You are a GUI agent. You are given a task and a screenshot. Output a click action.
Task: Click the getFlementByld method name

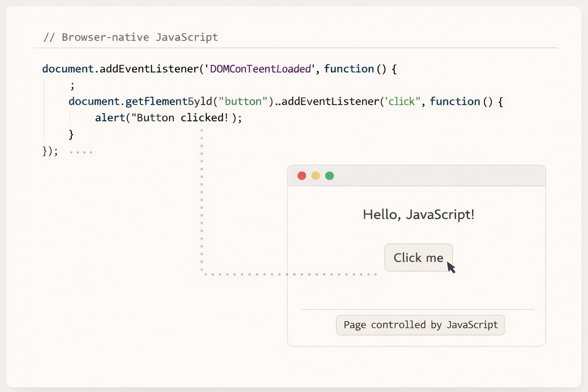pyautogui.click(x=168, y=101)
